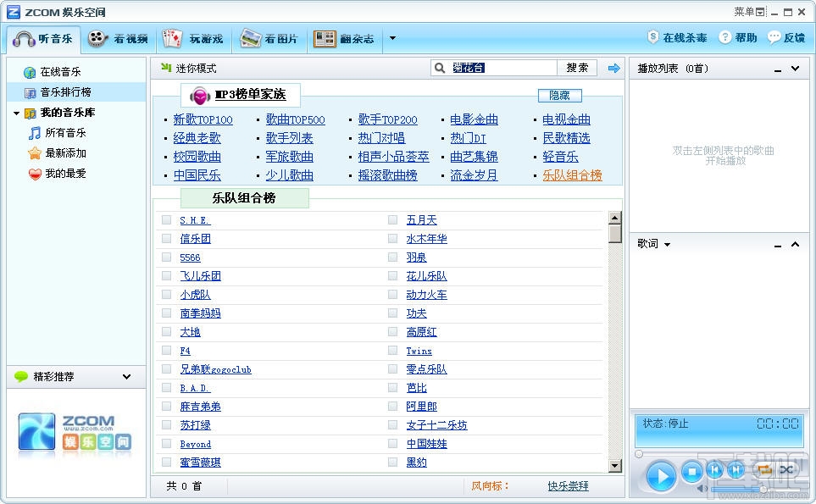Image resolution: width=816 pixels, height=504 pixels.
Task: Switch to 迷你模式 mini mode
Action: coord(188,68)
